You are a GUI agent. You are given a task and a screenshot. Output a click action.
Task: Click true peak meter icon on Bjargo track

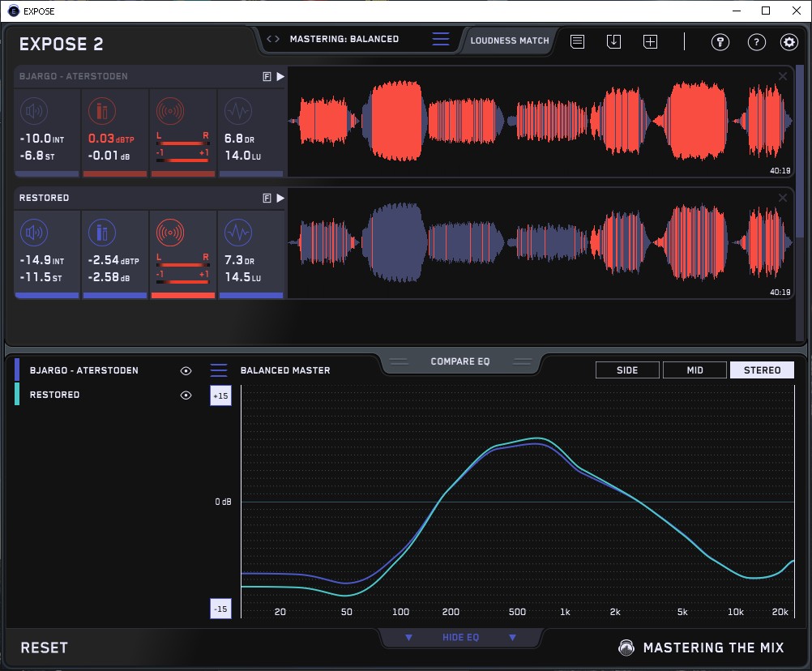coord(102,111)
